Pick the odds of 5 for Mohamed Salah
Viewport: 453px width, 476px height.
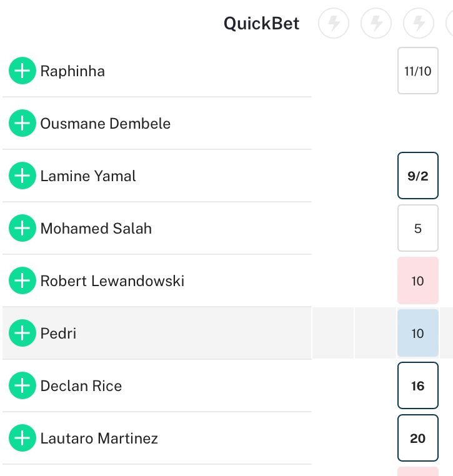[418, 228]
